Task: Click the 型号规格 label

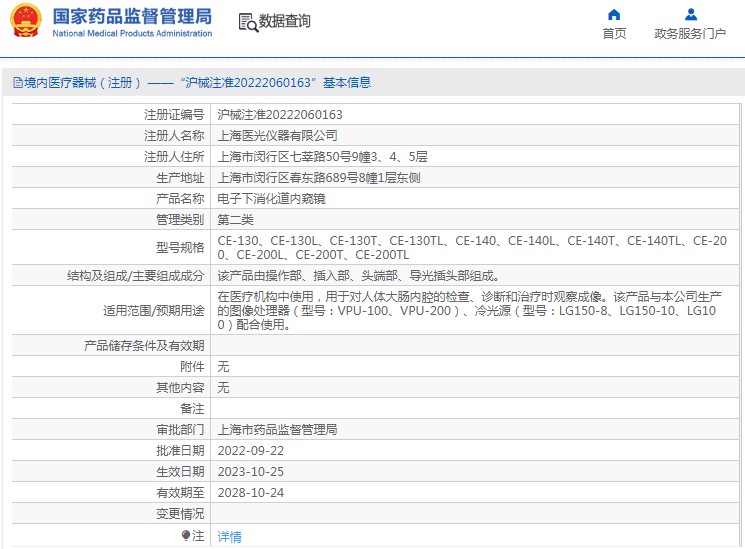Action: (180, 248)
